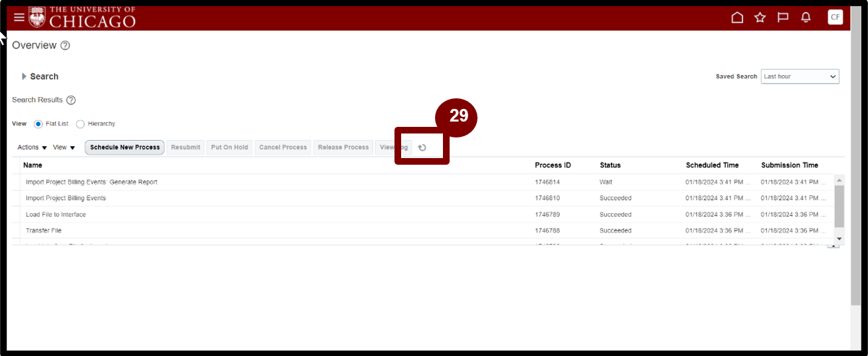Refresh the process list
The width and height of the screenshot is (868, 356).
tap(422, 147)
